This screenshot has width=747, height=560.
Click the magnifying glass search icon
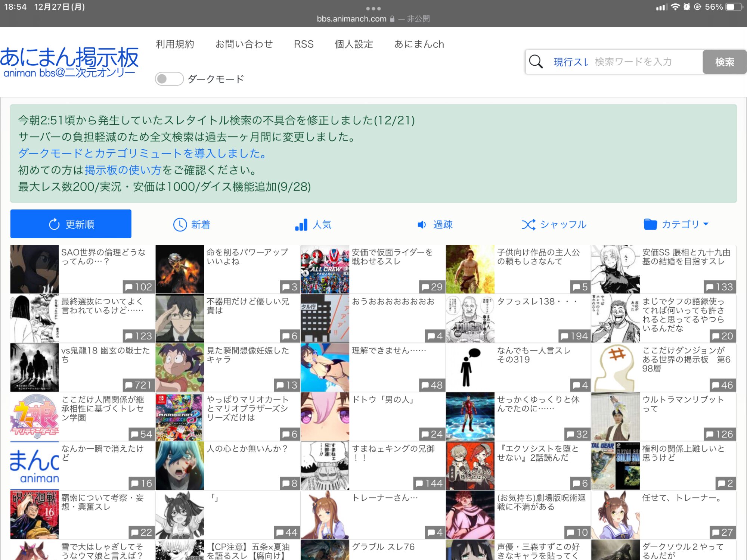tap(536, 62)
